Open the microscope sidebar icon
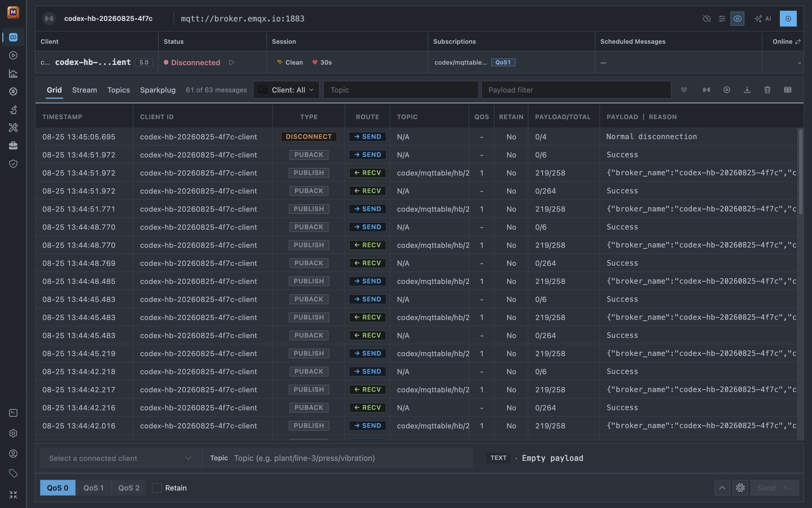The width and height of the screenshot is (812, 508). [x=13, y=110]
